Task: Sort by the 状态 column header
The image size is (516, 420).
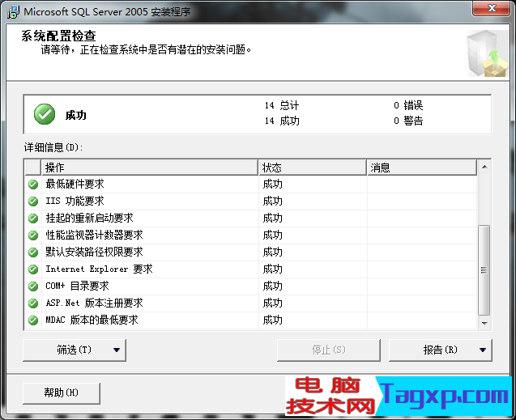Action: (x=313, y=168)
